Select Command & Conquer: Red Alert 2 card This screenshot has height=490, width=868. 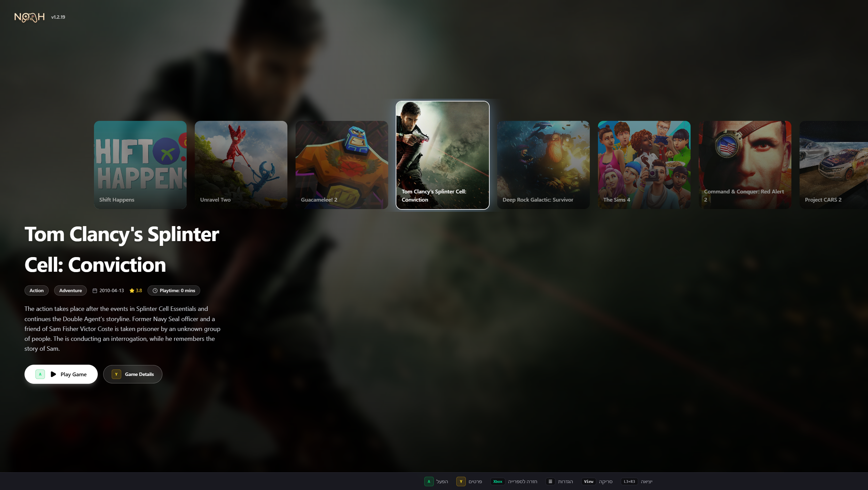tap(745, 165)
